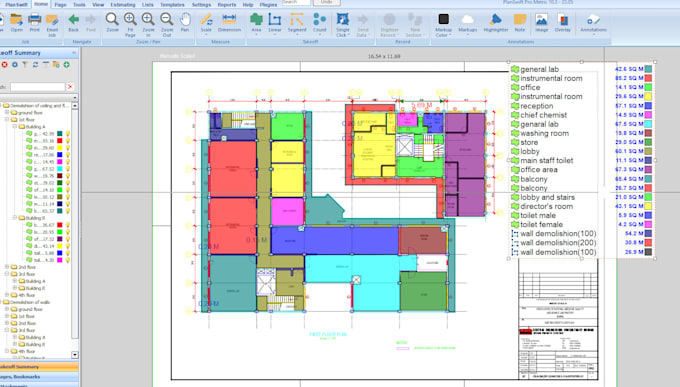
Task: Open the View ribbon tab
Action: [x=98, y=4]
